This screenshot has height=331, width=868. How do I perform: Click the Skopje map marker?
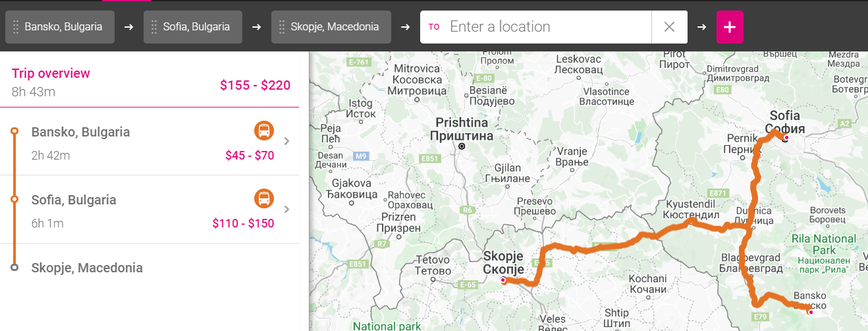503,280
